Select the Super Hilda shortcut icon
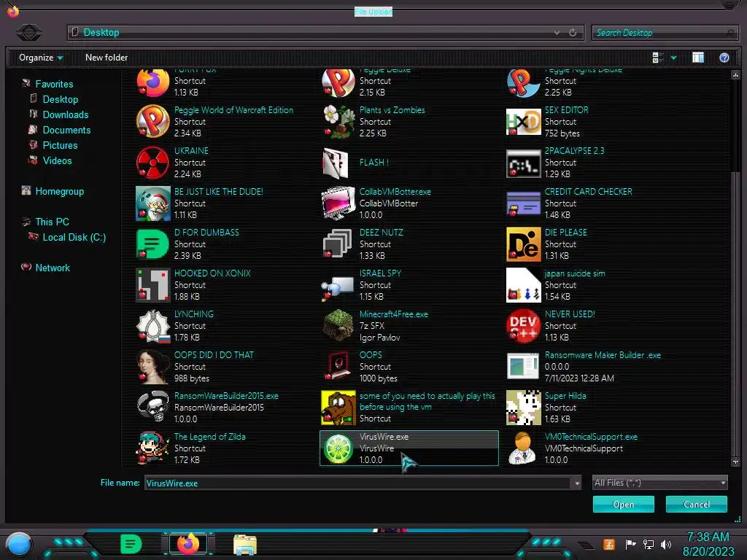Image resolution: width=747 pixels, height=560 pixels. [524, 408]
